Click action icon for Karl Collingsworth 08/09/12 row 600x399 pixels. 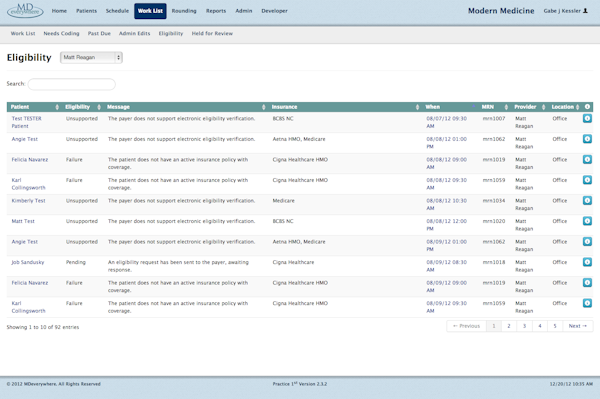tap(587, 303)
